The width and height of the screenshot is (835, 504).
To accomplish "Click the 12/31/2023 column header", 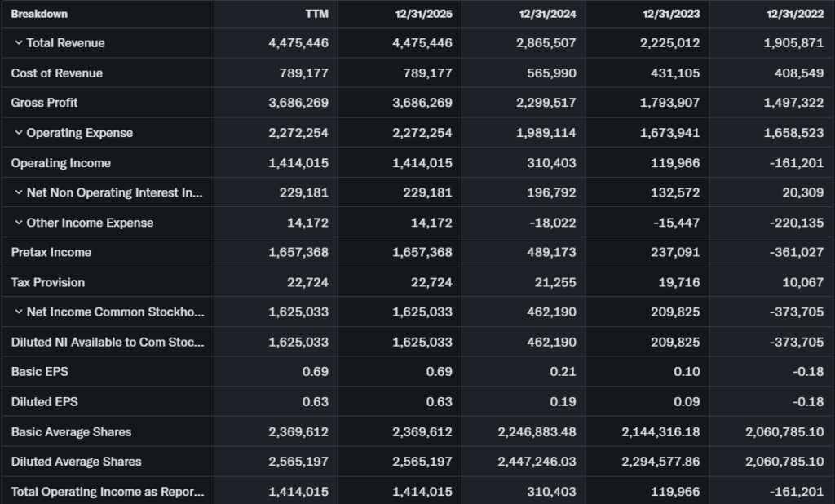I will click(672, 14).
